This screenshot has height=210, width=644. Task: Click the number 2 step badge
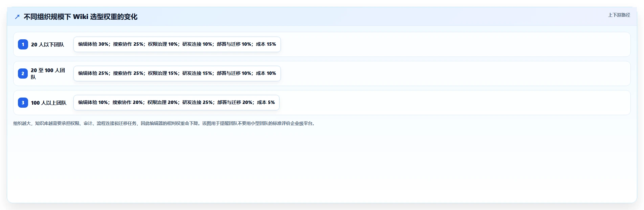[23, 73]
